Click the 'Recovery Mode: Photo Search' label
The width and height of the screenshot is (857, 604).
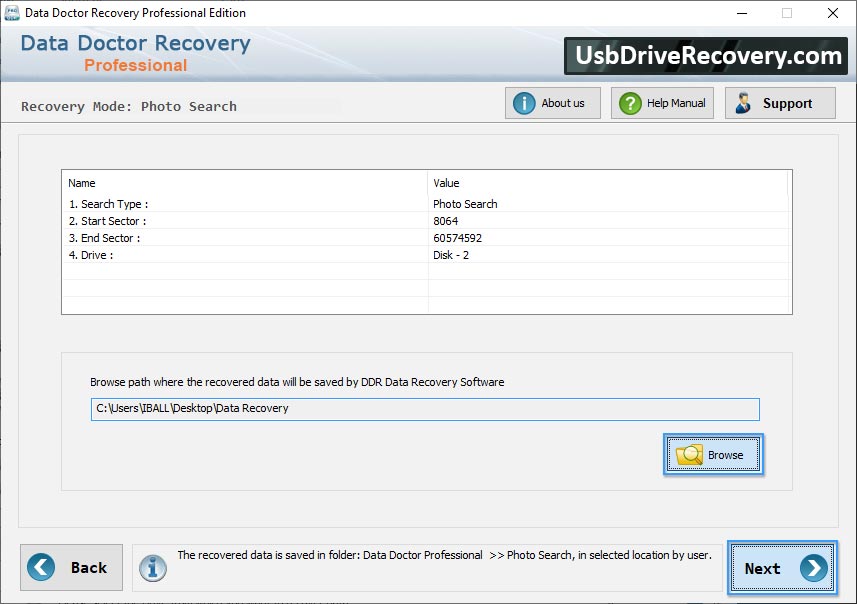(129, 107)
